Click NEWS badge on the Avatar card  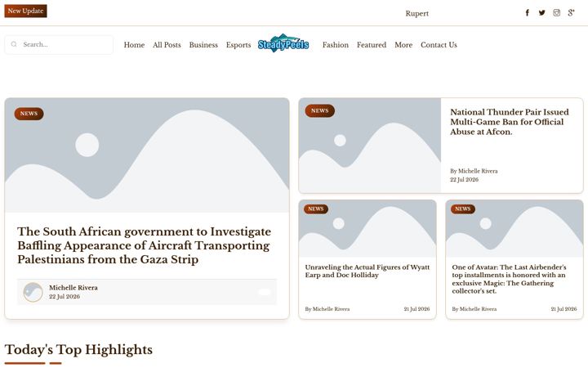coord(463,209)
